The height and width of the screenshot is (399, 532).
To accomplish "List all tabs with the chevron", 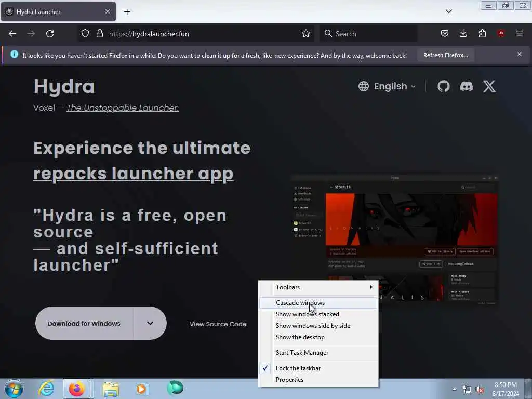I will pos(449,11).
